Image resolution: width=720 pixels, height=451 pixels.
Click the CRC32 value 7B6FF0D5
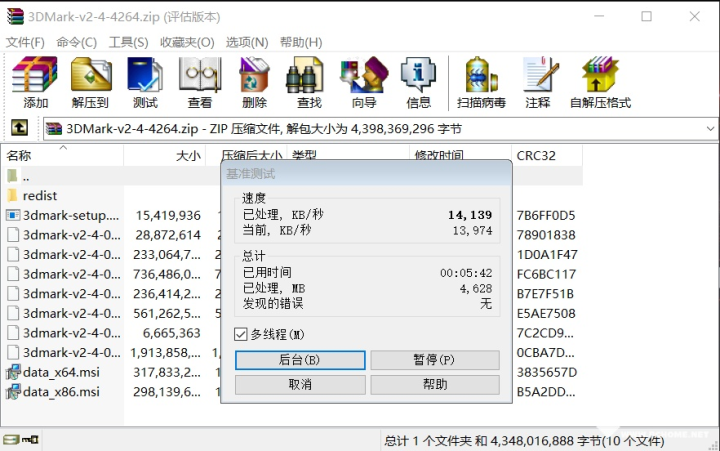[546, 215]
